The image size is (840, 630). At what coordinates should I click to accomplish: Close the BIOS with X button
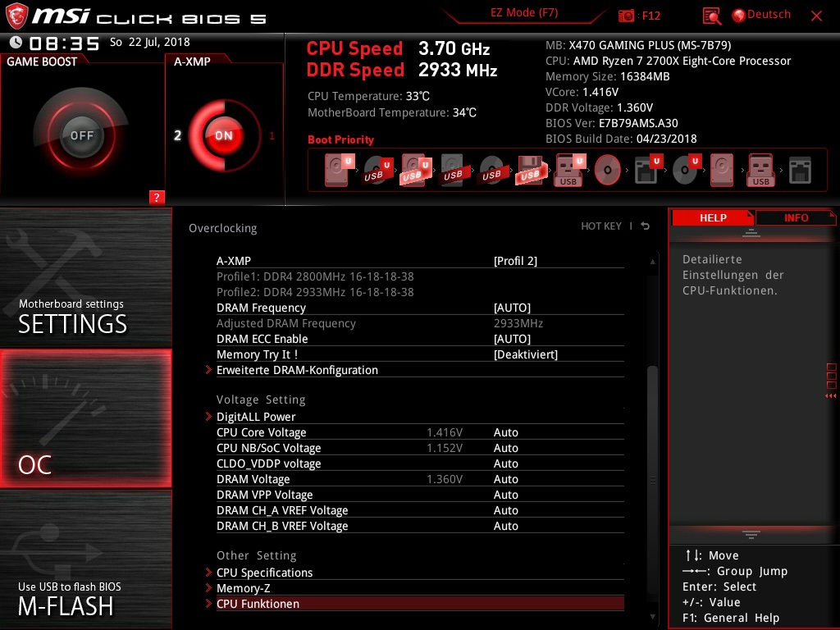tap(816, 16)
